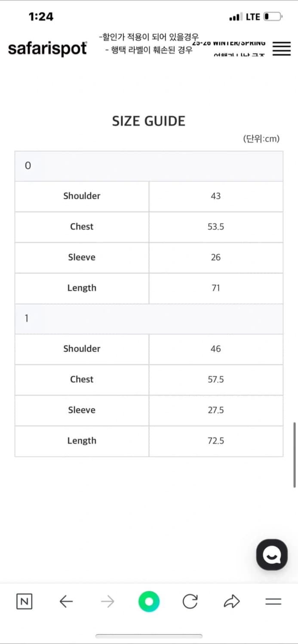The width and height of the screenshot is (298, 644).
Task: Tap the 1:24 clock in status bar
Action: [x=41, y=17]
